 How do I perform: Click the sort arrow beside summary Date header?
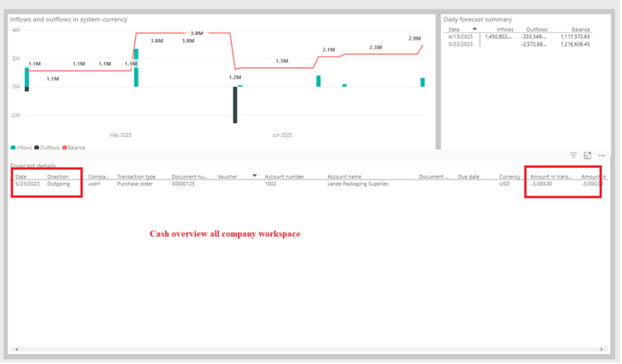[x=474, y=29]
